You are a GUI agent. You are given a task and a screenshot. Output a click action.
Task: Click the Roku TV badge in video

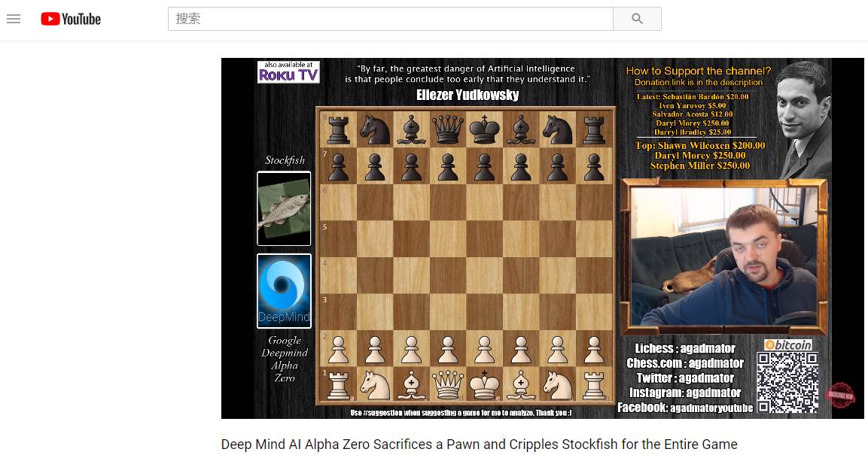click(288, 72)
